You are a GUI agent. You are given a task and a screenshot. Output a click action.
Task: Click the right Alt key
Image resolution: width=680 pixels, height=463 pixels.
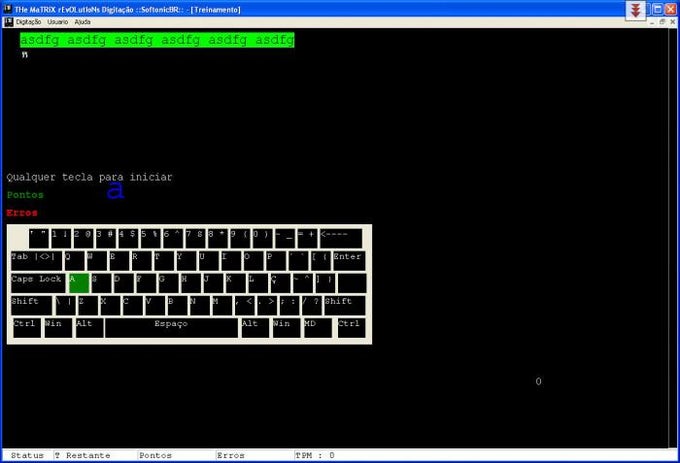click(255, 328)
